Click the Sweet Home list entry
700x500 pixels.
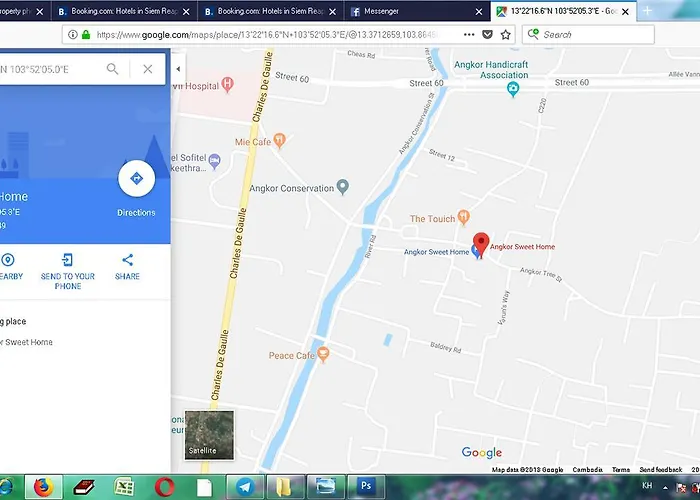pos(27,342)
